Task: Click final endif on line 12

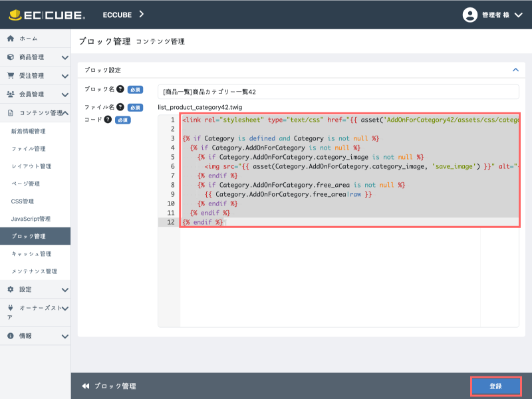Action: pos(203,222)
